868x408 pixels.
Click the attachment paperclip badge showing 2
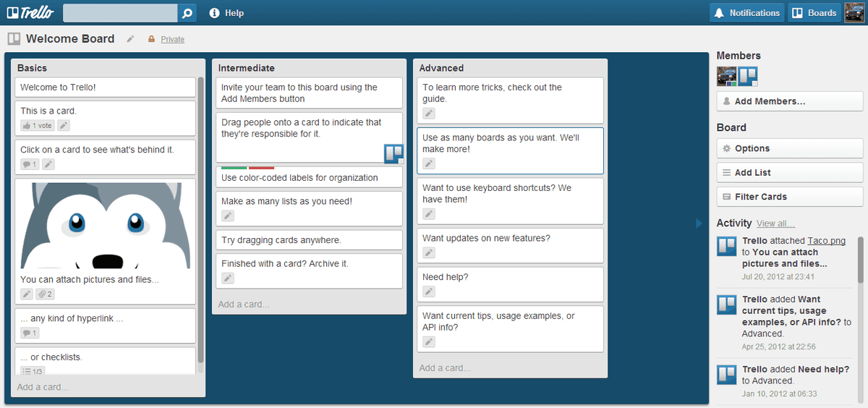(x=46, y=294)
